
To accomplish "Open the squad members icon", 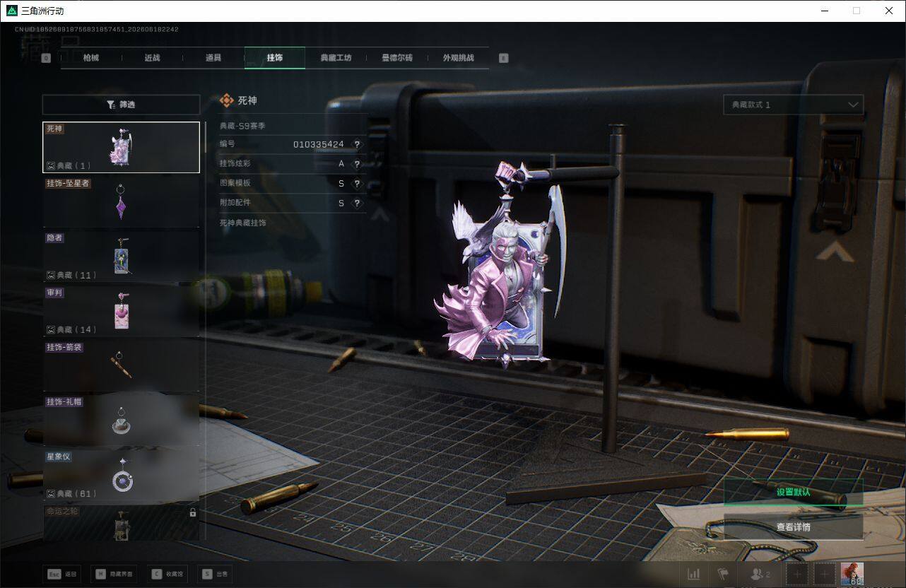I will coord(760,574).
